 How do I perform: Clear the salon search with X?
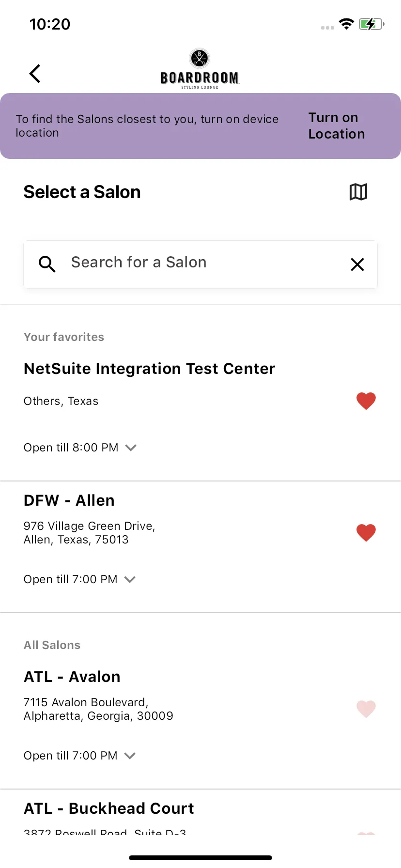357,264
